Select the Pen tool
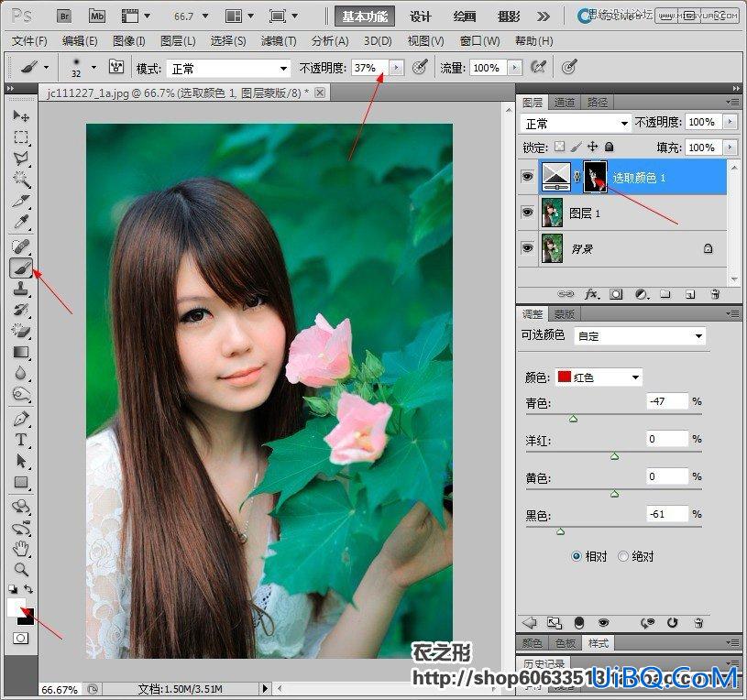Screen dimensions: 747x700 (20, 419)
